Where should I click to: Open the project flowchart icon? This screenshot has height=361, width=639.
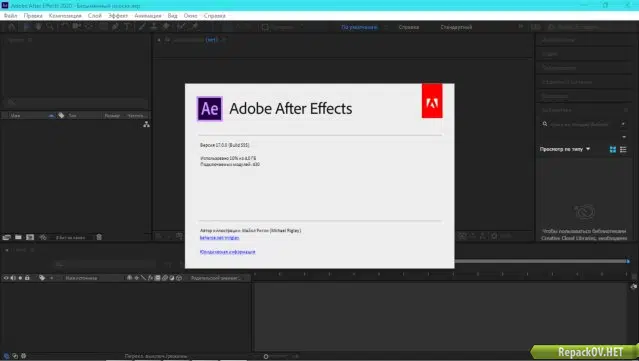point(146,124)
